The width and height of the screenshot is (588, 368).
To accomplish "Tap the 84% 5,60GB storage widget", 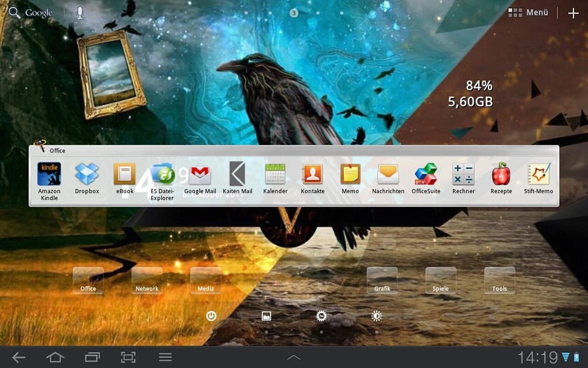I will tap(471, 94).
